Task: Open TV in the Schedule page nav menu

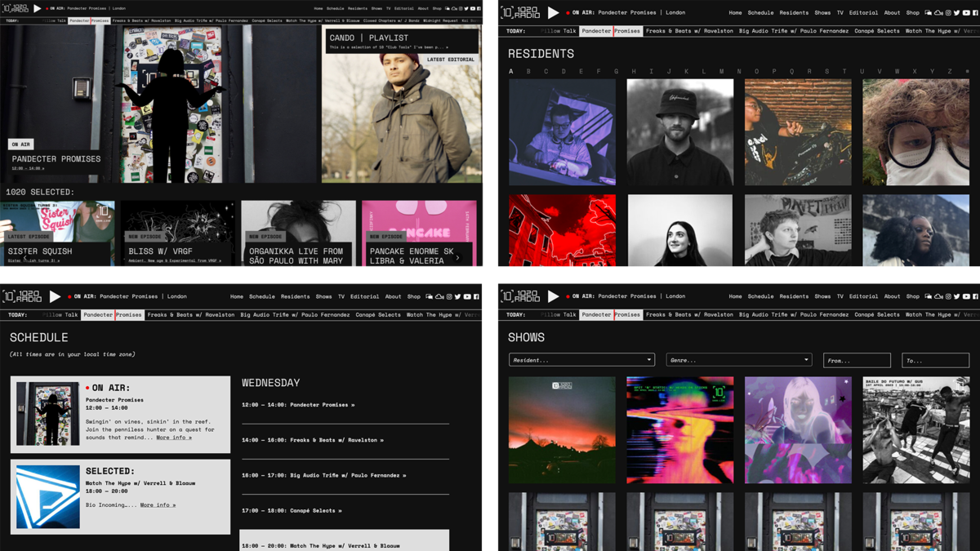Action: (x=341, y=296)
